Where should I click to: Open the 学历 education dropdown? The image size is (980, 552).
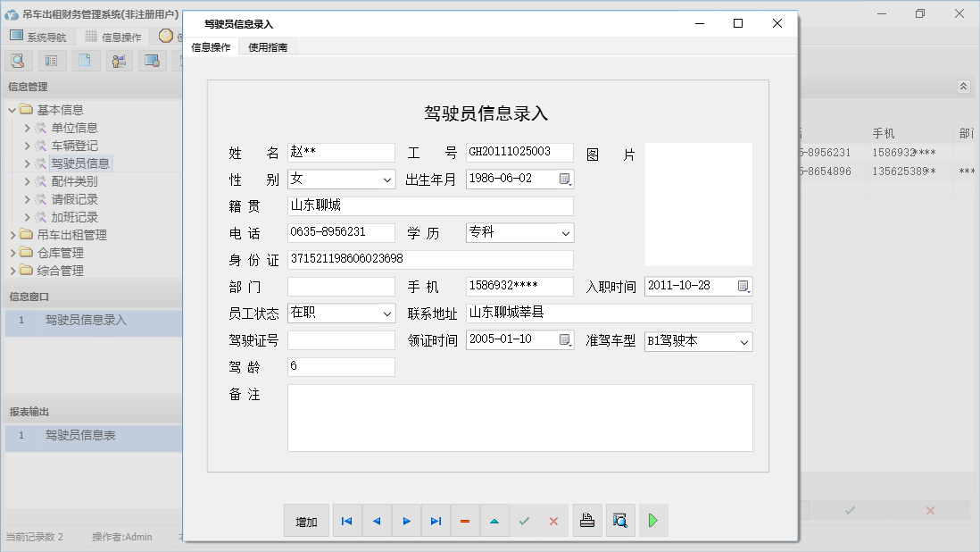click(x=567, y=232)
